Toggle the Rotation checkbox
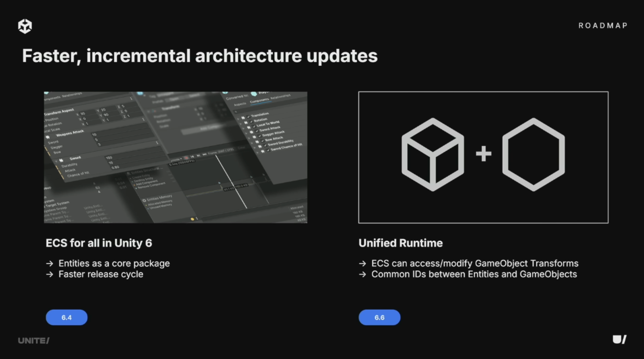This screenshot has width=644, height=359. [x=251, y=121]
